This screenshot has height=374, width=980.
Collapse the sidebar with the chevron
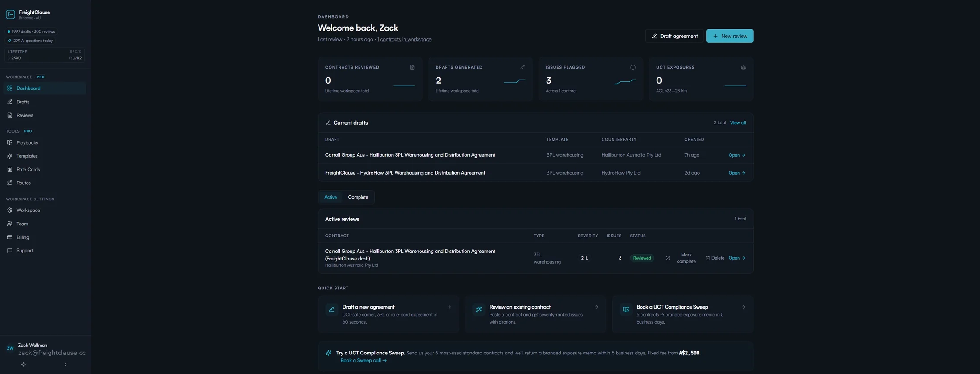[65, 364]
